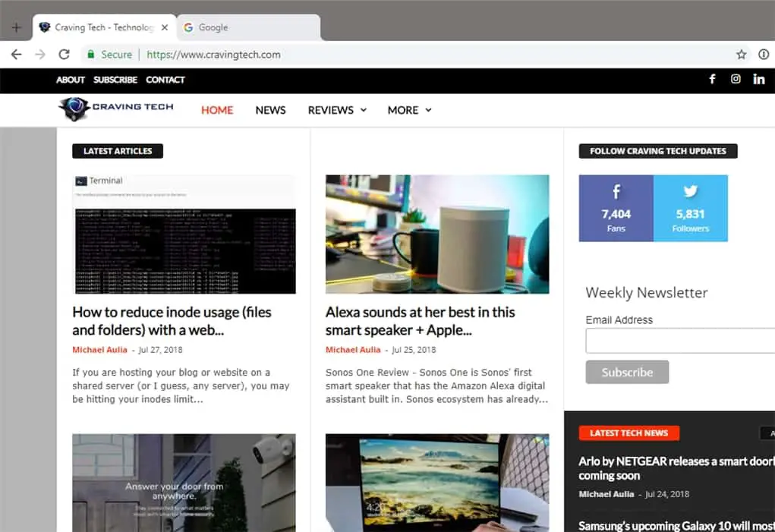
Task: Click the green Secure padlock icon
Action: click(91, 55)
